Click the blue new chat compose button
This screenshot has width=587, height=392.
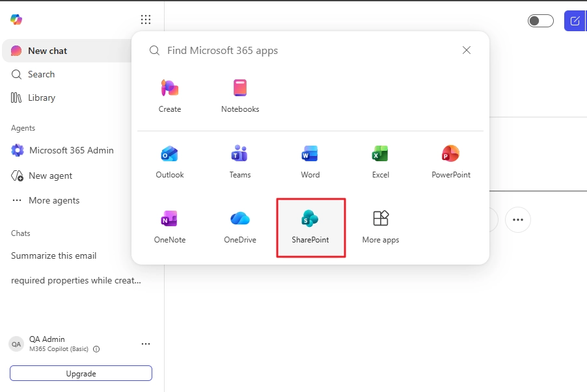tap(575, 21)
